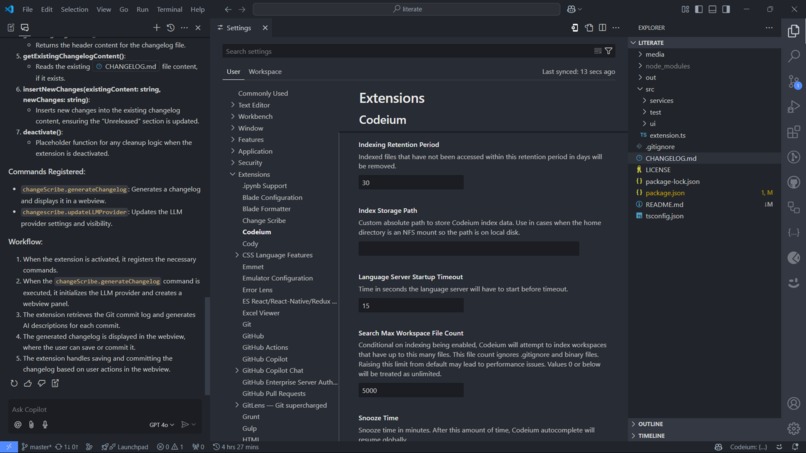Viewport: 806px width, 453px height.
Task: Start a new Copilot chat with plus icon
Action: point(156,28)
